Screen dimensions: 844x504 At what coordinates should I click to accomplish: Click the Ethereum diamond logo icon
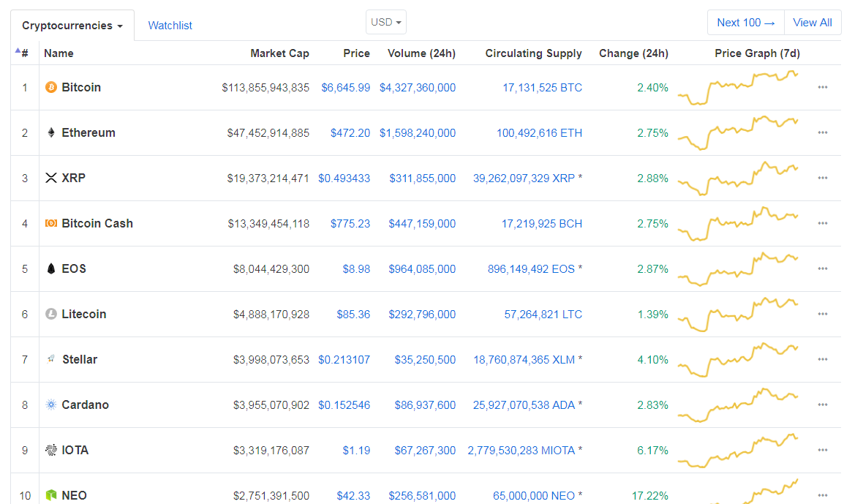[x=51, y=132]
